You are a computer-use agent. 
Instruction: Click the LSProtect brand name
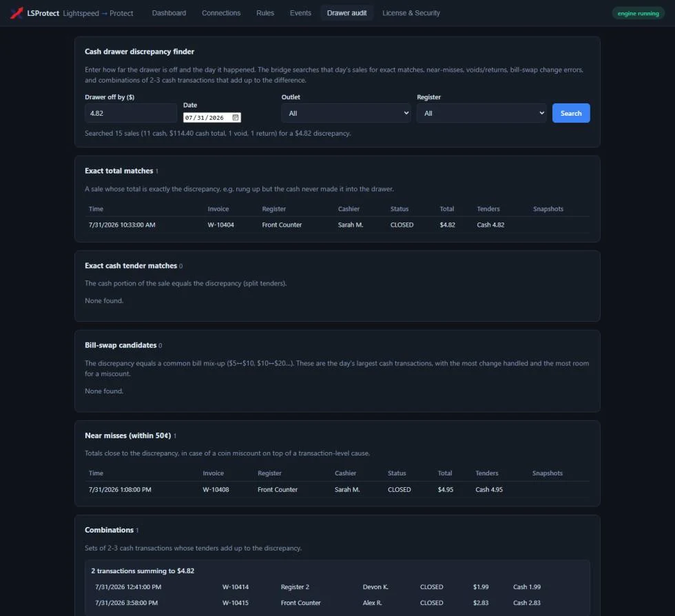(43, 13)
